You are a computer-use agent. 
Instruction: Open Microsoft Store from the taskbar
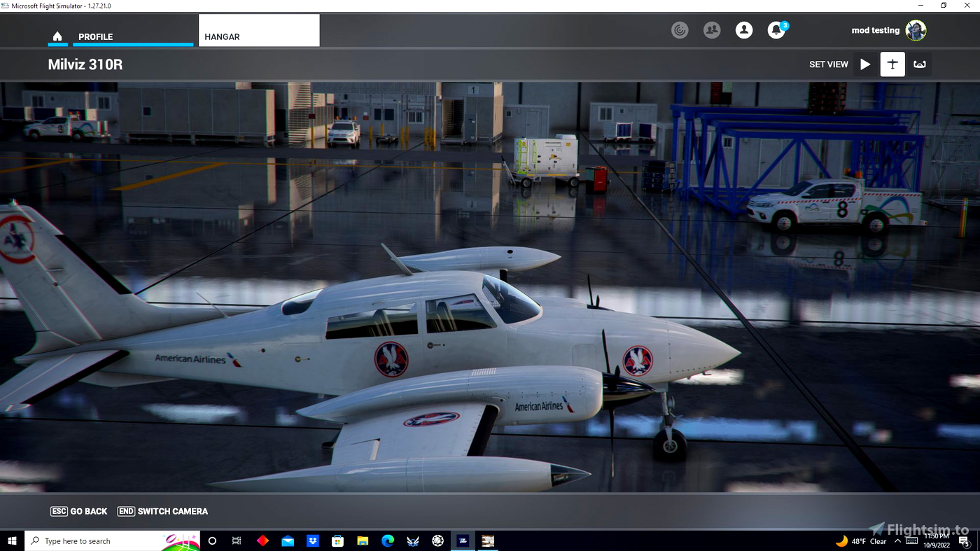pos(337,541)
